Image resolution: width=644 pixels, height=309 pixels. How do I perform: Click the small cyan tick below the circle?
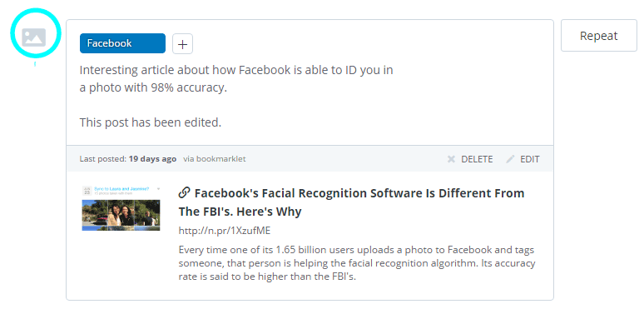coord(35,63)
